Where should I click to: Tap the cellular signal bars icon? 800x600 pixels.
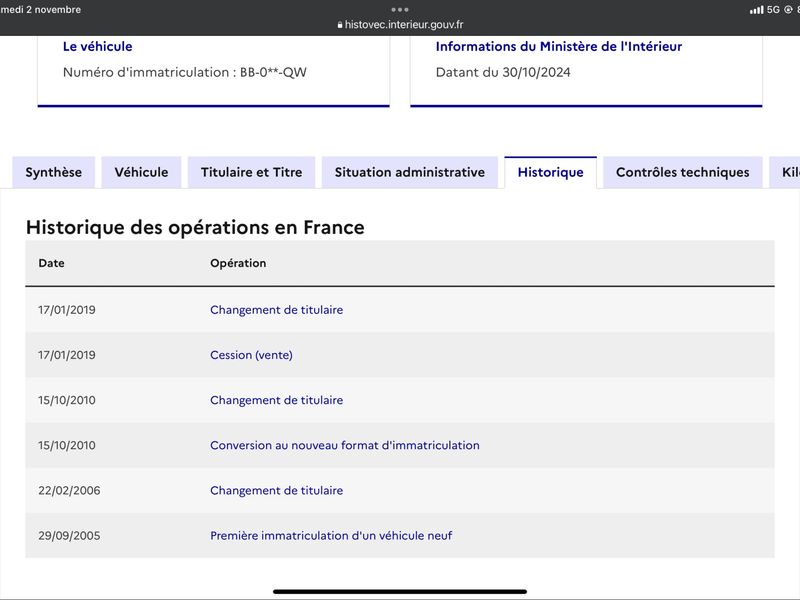coord(757,10)
